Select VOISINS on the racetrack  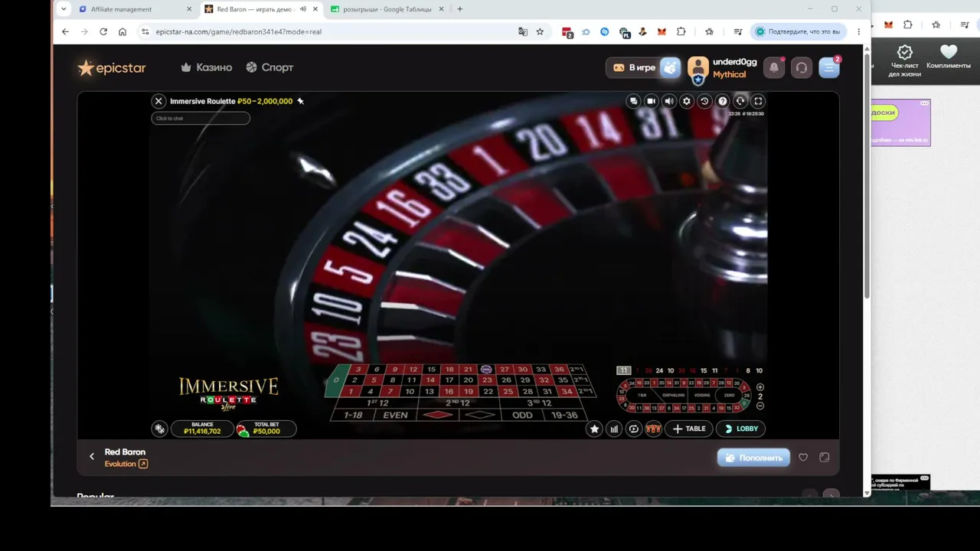coord(702,395)
